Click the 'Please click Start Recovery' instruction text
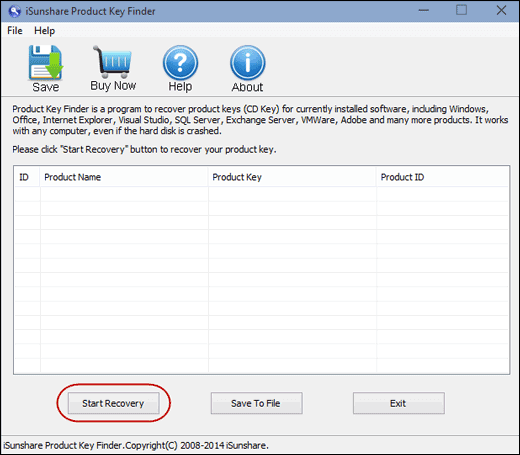 click(x=144, y=149)
